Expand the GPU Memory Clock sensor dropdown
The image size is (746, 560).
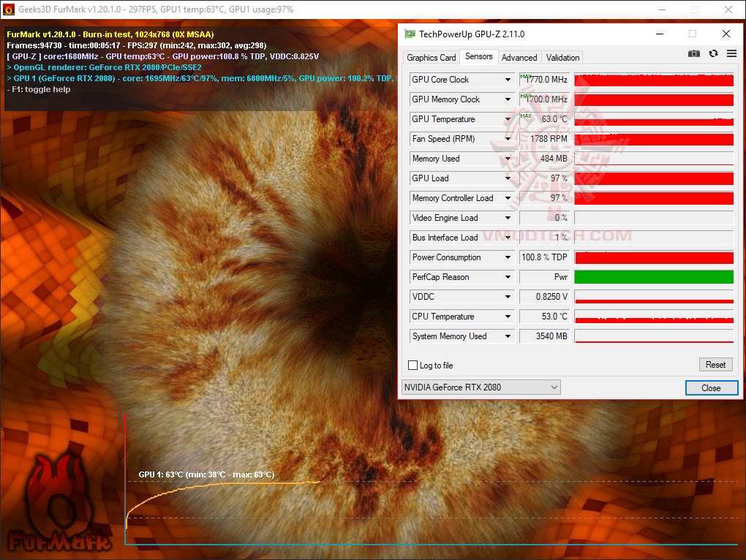508,99
